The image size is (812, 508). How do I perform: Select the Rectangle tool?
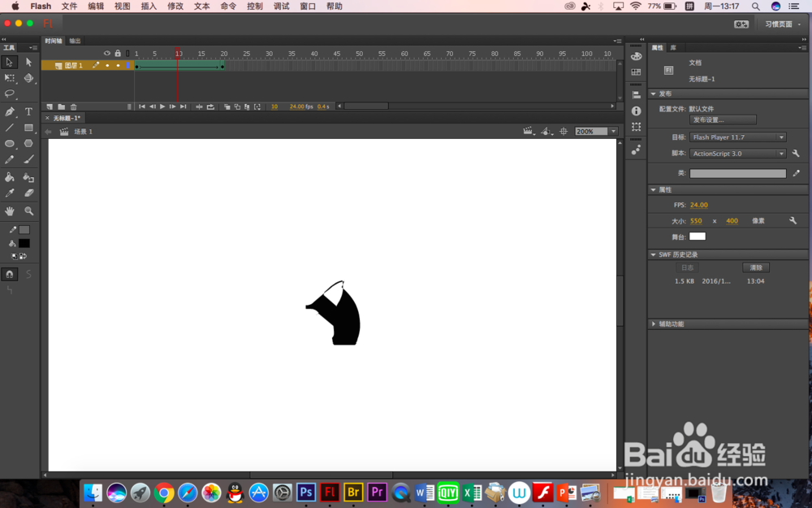29,128
